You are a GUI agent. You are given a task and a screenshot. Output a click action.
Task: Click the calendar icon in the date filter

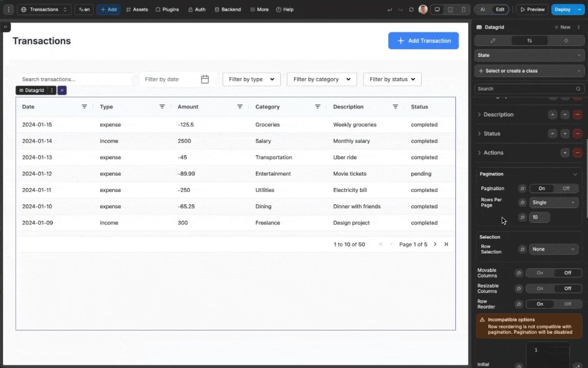click(205, 79)
